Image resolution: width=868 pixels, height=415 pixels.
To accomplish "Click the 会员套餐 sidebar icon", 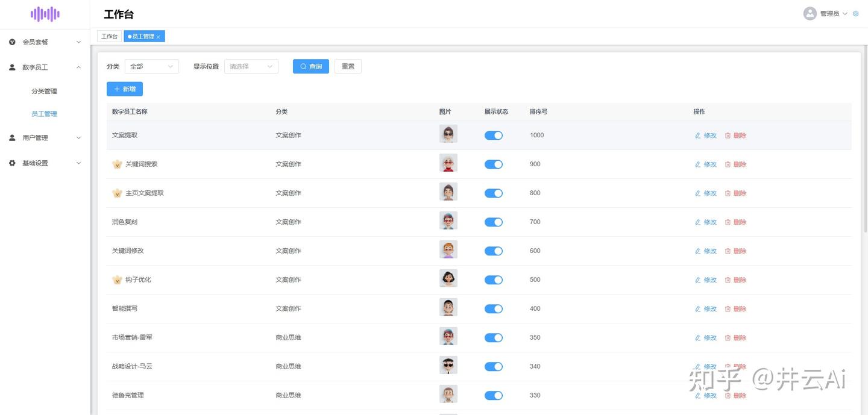I will [12, 42].
